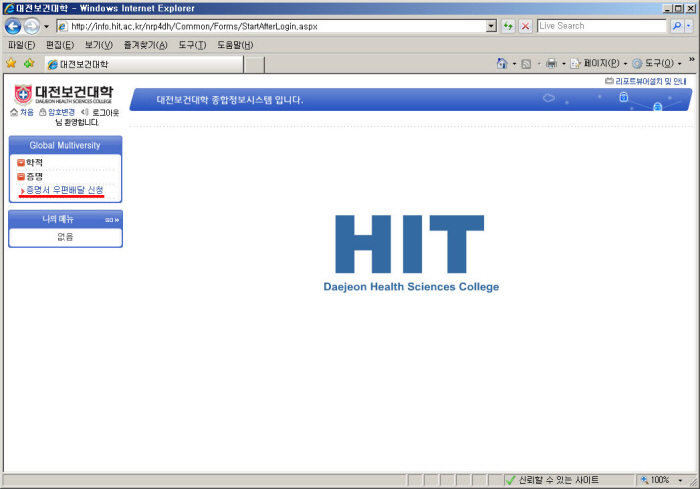Add to Favorites with star-plus icon

coord(29,63)
